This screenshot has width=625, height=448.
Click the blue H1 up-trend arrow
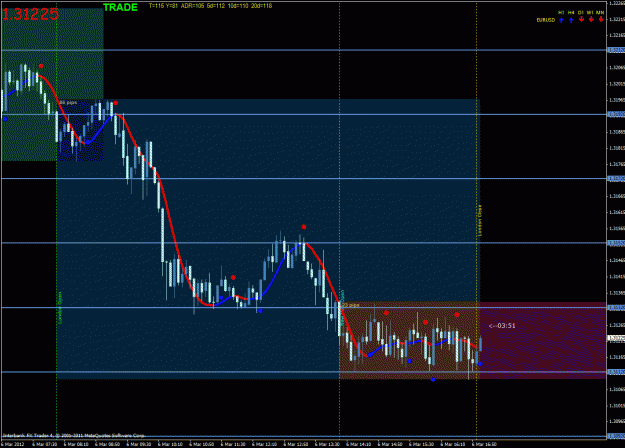point(561,20)
